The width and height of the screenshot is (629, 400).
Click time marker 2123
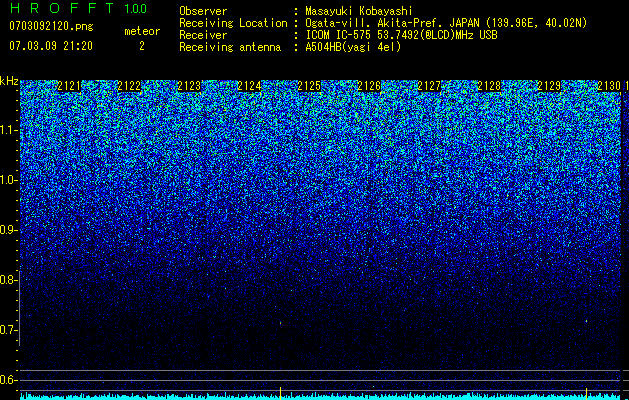(189, 86)
